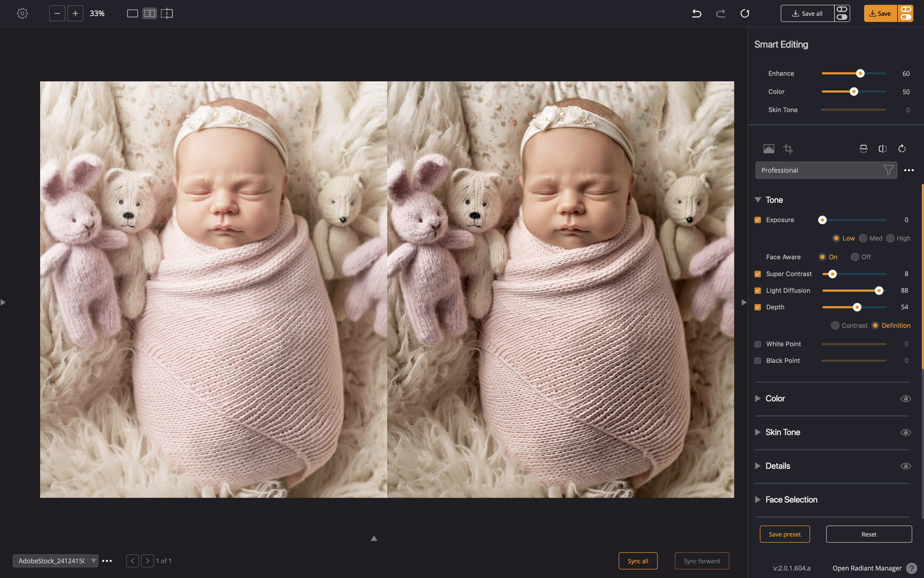Click the undo arrow icon
Image resolution: width=924 pixels, height=578 pixels.
696,13
